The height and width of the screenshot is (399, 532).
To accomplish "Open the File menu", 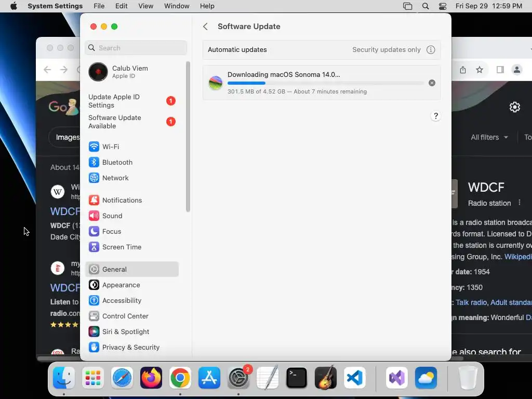I will coord(99,6).
